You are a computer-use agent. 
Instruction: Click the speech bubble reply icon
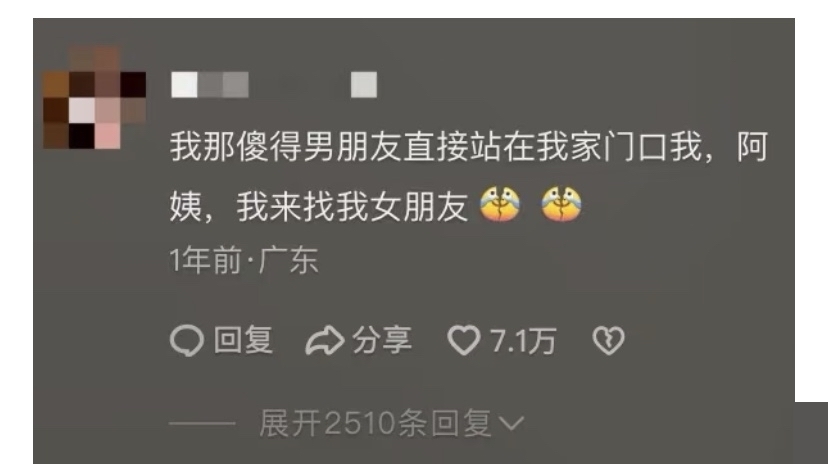click(187, 340)
